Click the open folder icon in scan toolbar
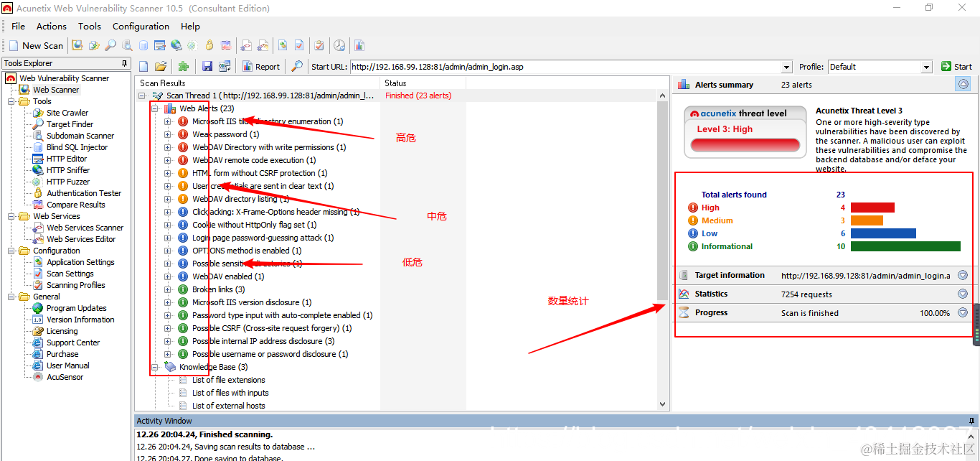The height and width of the screenshot is (461, 980). click(x=161, y=67)
